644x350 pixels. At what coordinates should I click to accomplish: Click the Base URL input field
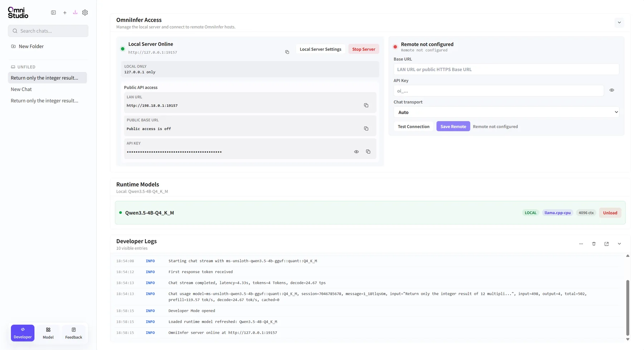pos(506,69)
